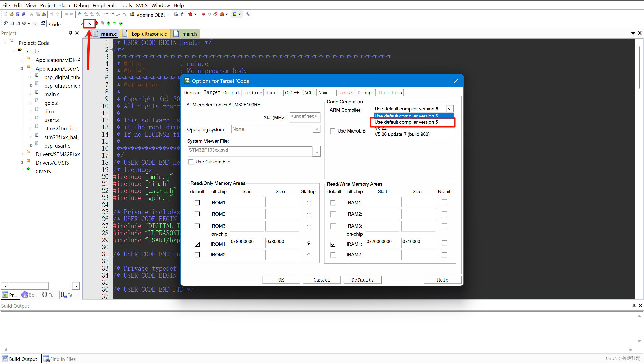Open Configuration wrench icon in toolbar
The image size is (644, 363).
coord(248,14)
